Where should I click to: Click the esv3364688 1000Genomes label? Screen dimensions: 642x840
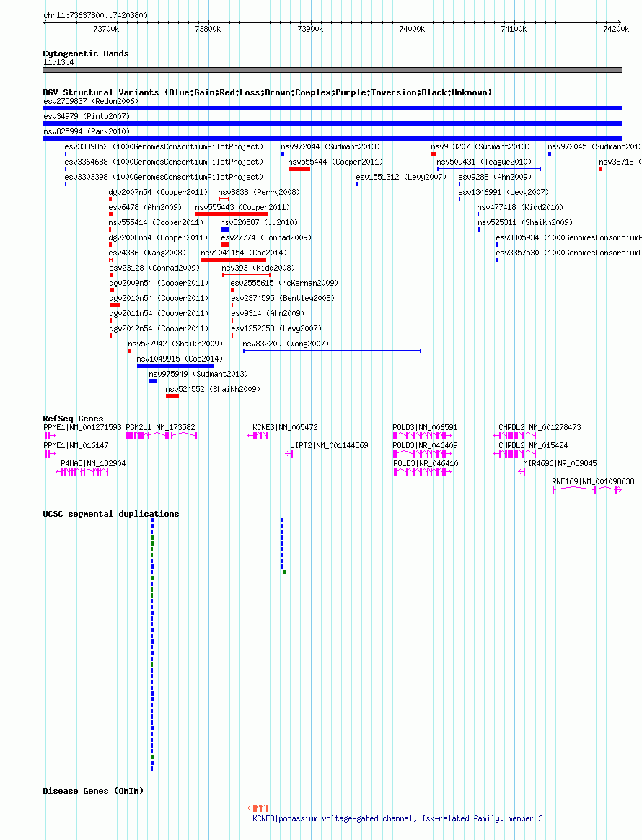coord(164,162)
